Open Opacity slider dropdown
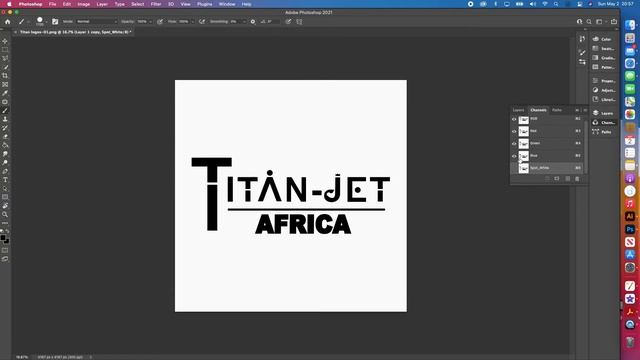The width and height of the screenshot is (640, 360). coord(150,22)
